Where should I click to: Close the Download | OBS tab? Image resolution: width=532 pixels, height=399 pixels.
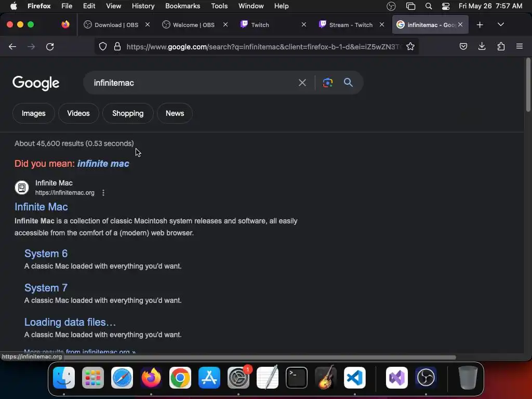[147, 25]
